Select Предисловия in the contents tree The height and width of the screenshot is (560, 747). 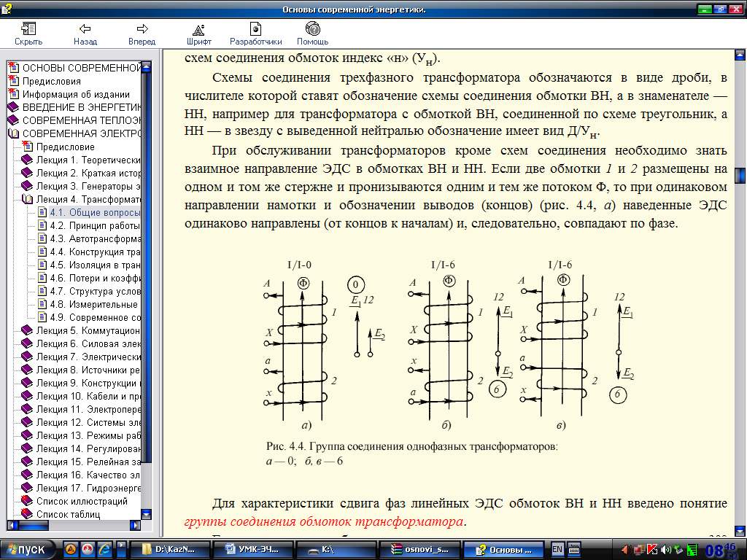tap(52, 82)
